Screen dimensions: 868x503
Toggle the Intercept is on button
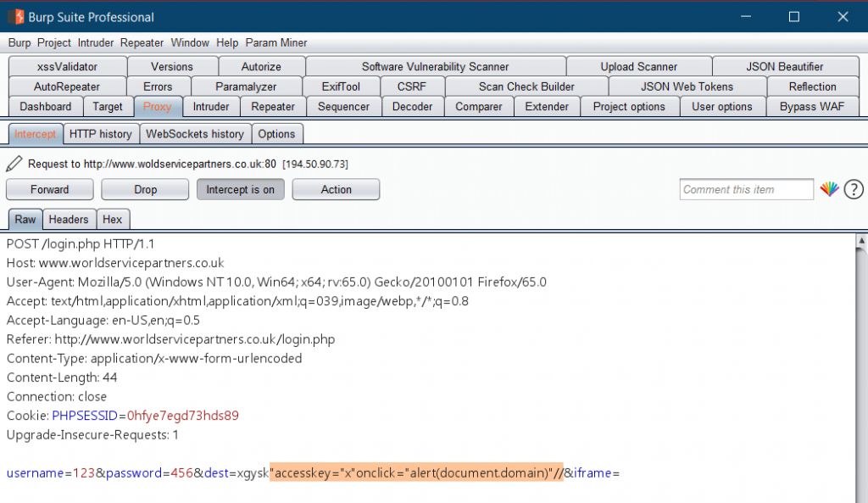coord(240,189)
